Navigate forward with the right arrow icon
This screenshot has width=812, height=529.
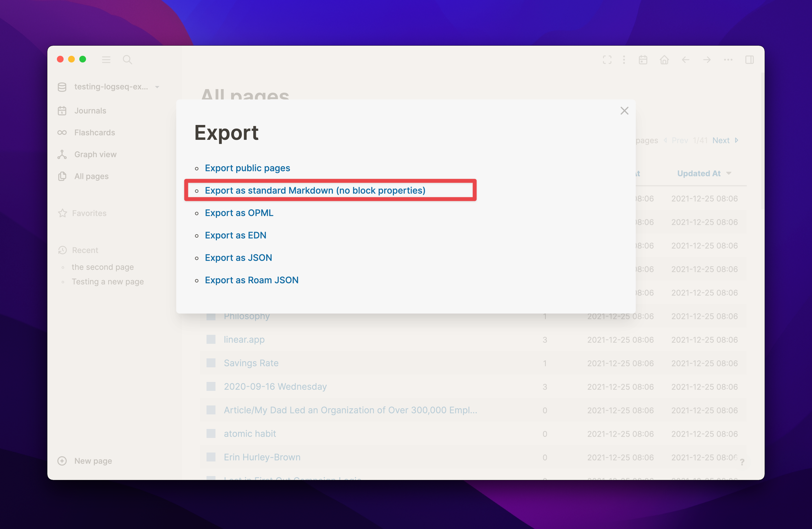[x=707, y=60]
